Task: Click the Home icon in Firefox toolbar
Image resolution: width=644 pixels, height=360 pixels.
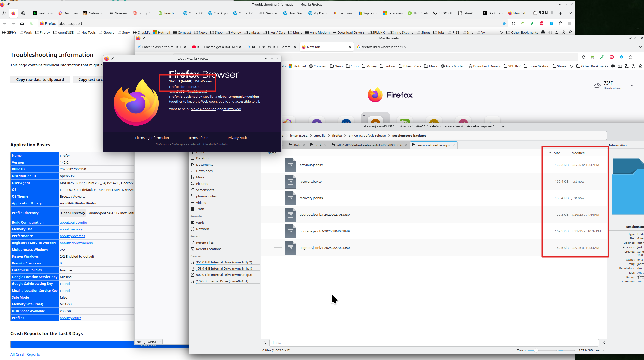Action: pyautogui.click(x=22, y=23)
